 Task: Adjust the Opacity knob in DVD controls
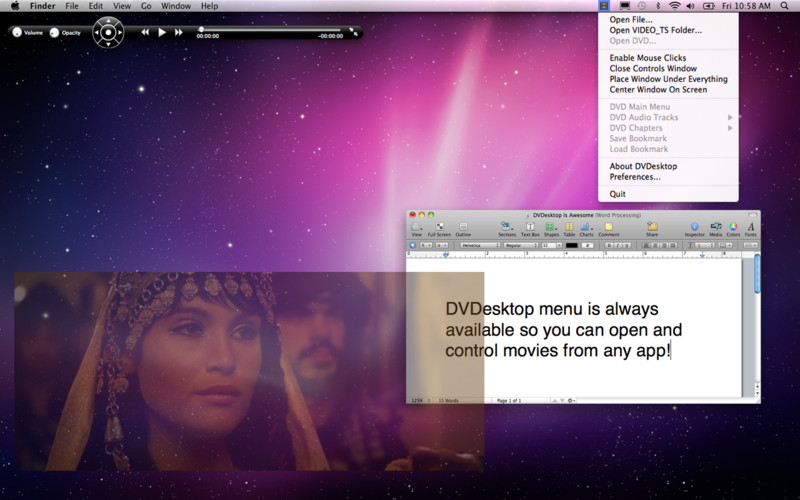54,32
